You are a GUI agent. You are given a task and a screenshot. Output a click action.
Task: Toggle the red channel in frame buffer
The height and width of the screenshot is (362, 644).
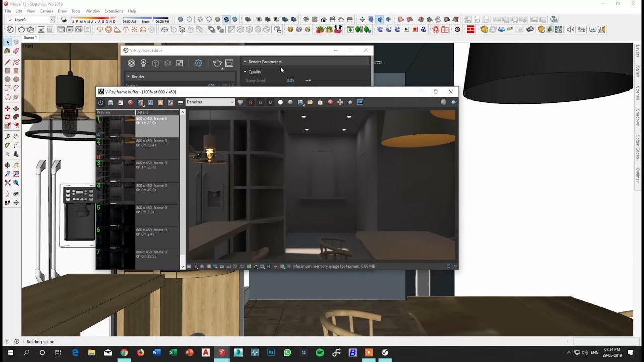250,102
